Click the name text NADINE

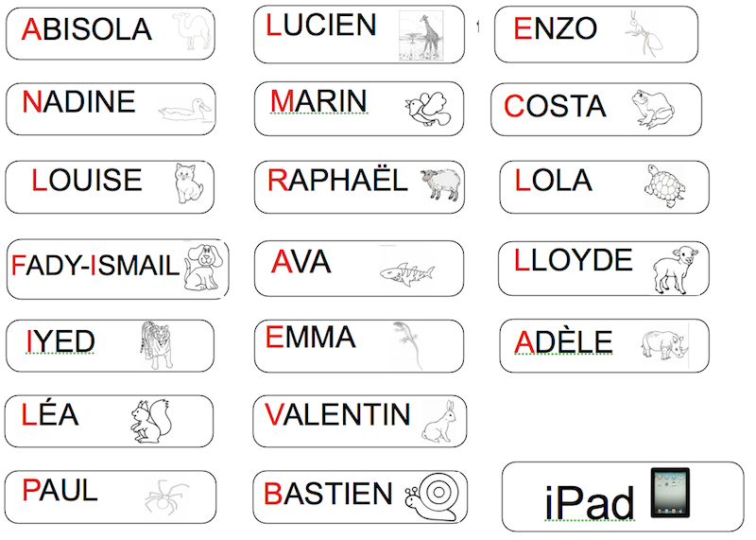(x=78, y=101)
